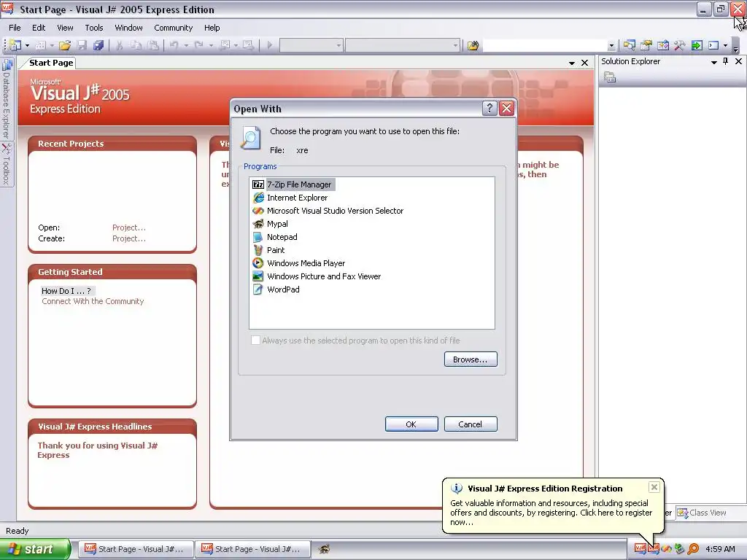This screenshot has height=560, width=747.
Task: Open Solution Explorer from toolbar icon
Action: (629, 45)
